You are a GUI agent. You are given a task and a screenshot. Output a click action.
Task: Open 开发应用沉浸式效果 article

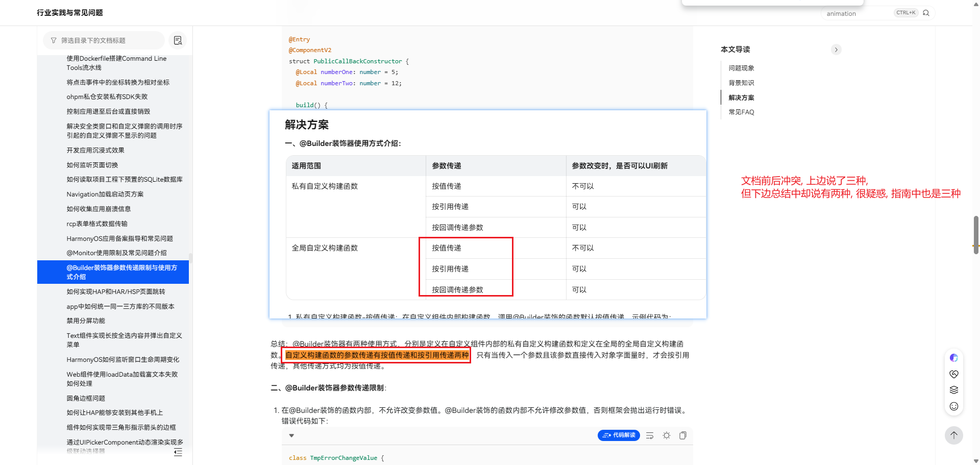(95, 150)
